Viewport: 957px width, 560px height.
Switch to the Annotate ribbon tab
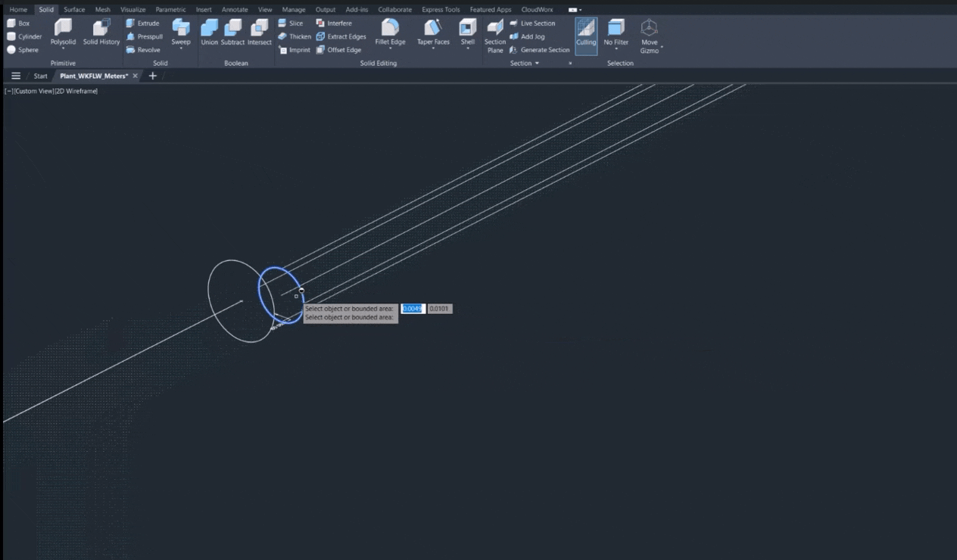(235, 10)
